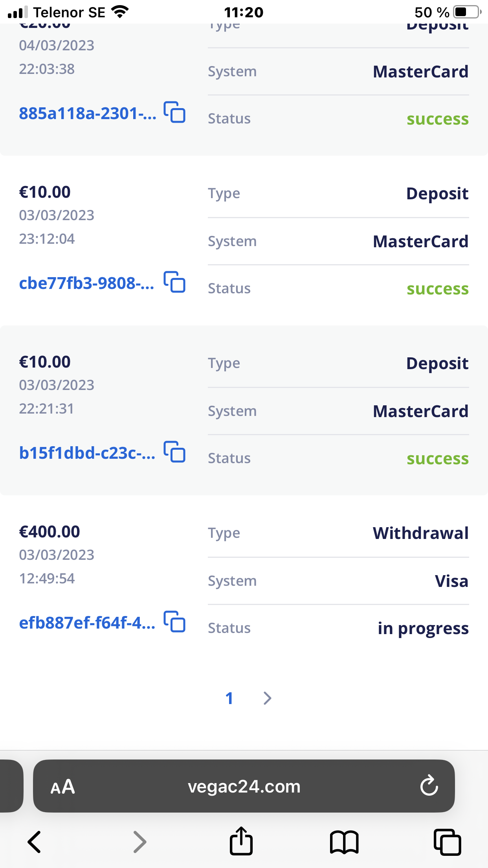The height and width of the screenshot is (868, 488).
Task: Go forward in Safari history
Action: tap(139, 842)
